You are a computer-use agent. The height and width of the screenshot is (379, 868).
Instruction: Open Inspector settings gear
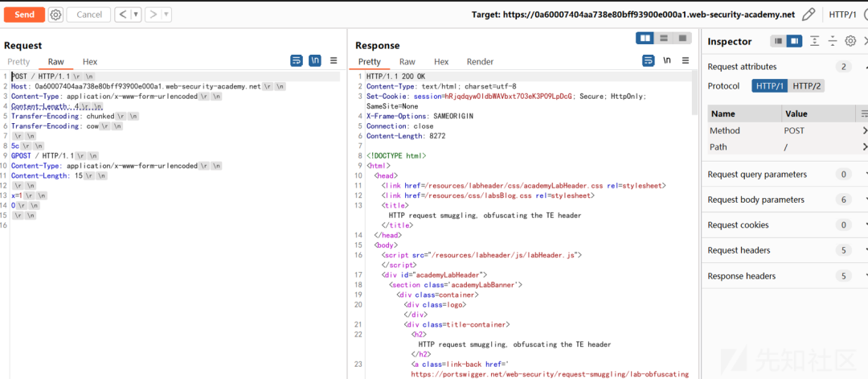[850, 41]
